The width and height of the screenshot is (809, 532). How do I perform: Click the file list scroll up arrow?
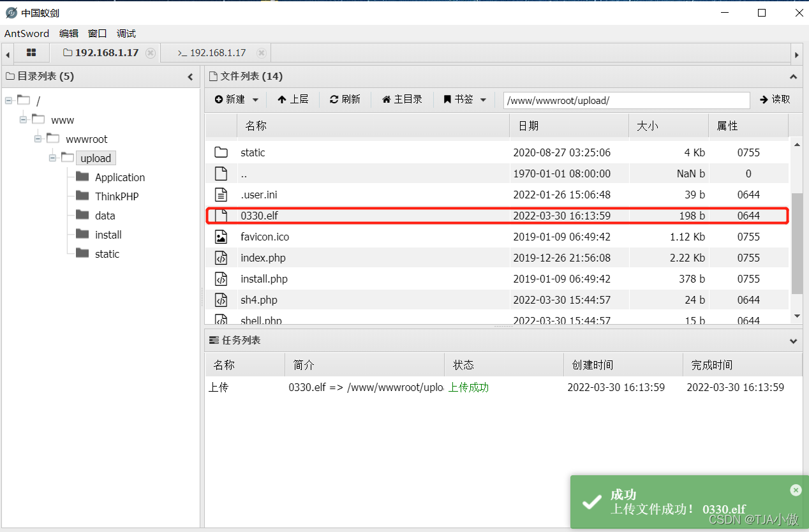(x=796, y=145)
